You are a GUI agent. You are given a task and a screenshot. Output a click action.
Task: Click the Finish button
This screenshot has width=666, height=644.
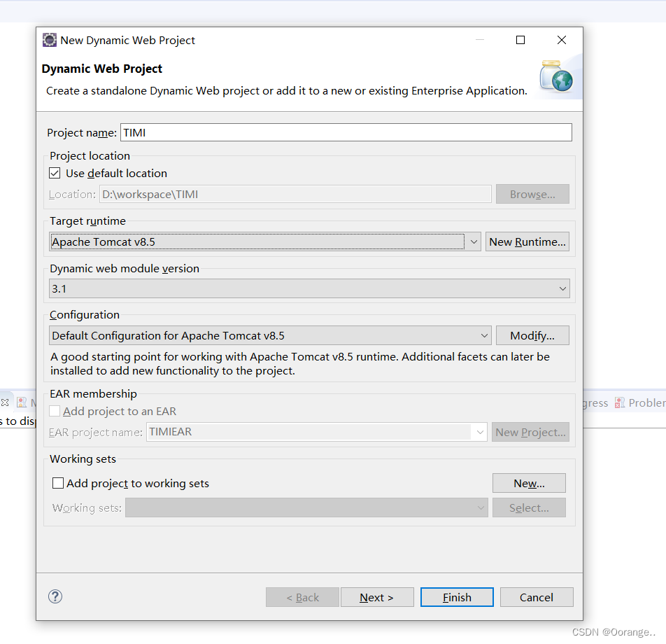[x=457, y=597]
